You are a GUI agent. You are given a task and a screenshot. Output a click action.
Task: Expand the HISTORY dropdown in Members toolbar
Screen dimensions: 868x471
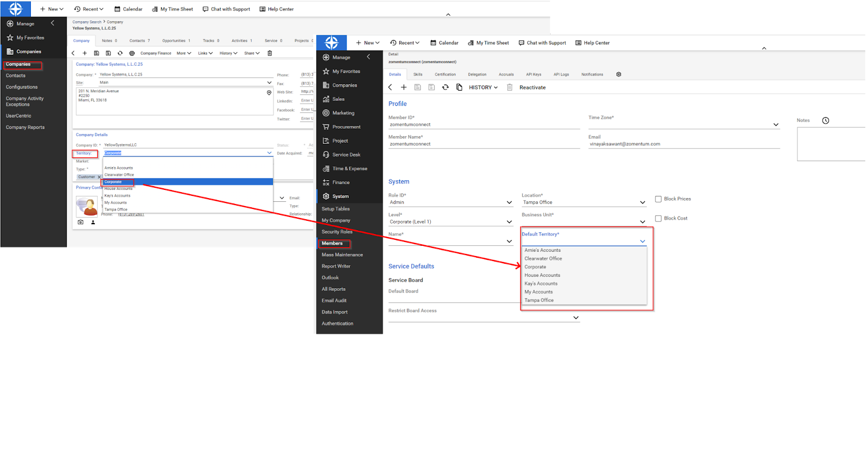[483, 87]
